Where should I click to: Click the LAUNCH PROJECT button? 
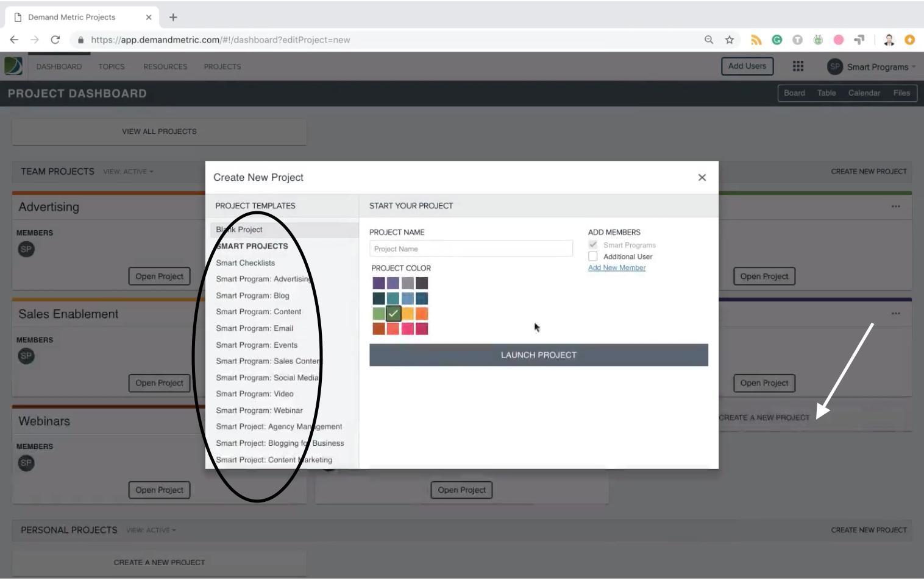click(x=539, y=355)
